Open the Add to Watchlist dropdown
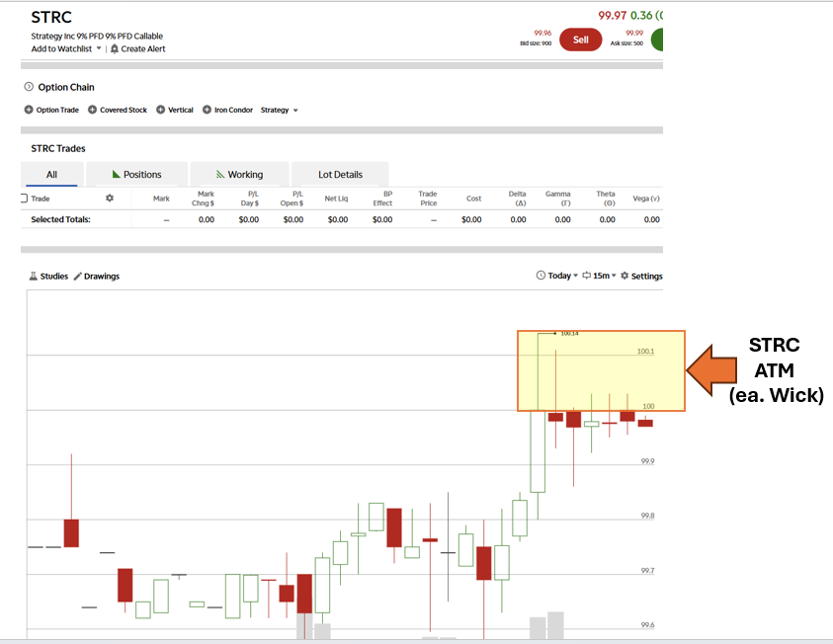The width and height of the screenshot is (833, 644). 66,48
